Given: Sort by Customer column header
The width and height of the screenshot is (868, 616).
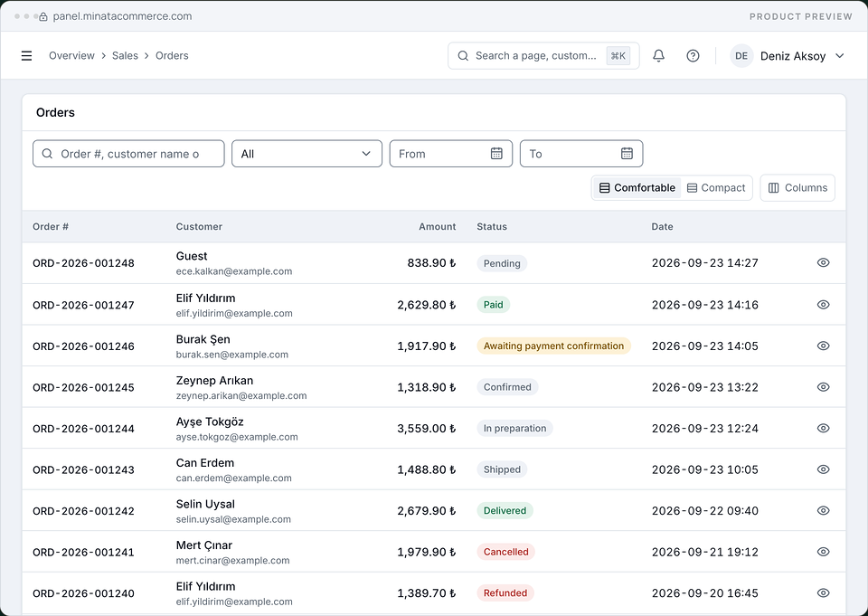Looking at the screenshot, I should 199,226.
